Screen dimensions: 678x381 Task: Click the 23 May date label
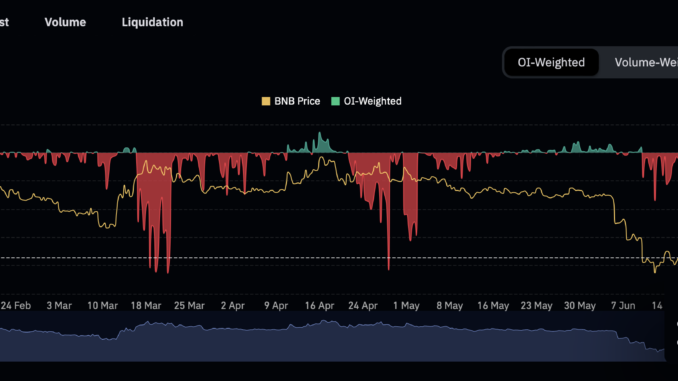(536, 305)
